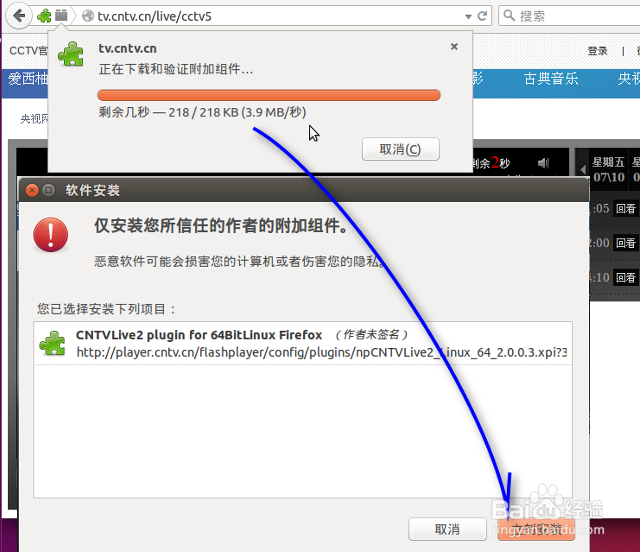640x552 pixels.
Task: Click the grey window button in 软件安装 title bar
Action: click(x=49, y=190)
